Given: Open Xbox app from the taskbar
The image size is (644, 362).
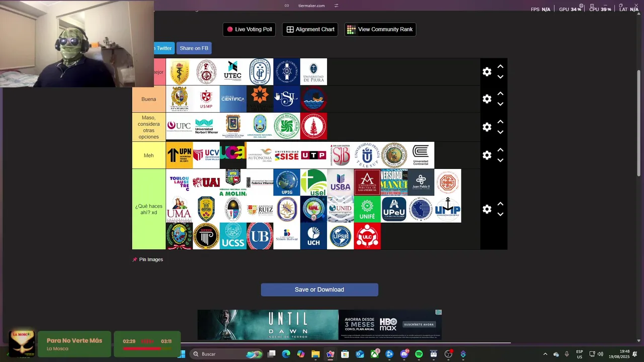Looking at the screenshot, I should [375, 354].
